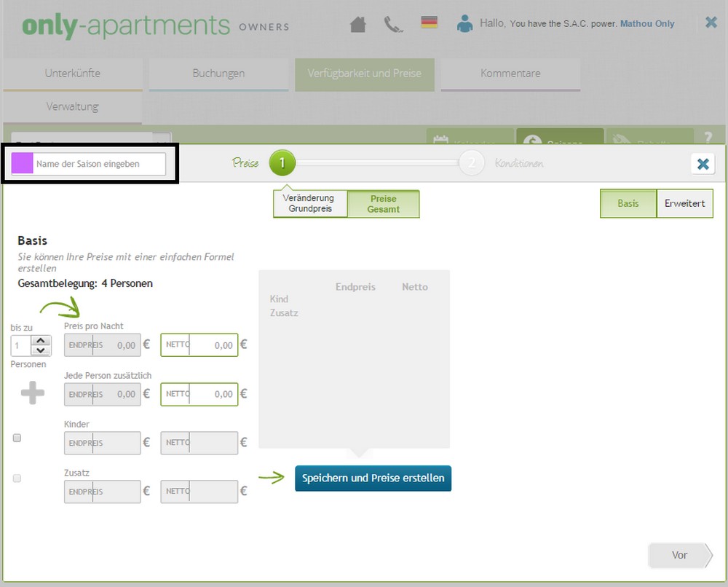Click step 2 Konditionen circle

[472, 164]
